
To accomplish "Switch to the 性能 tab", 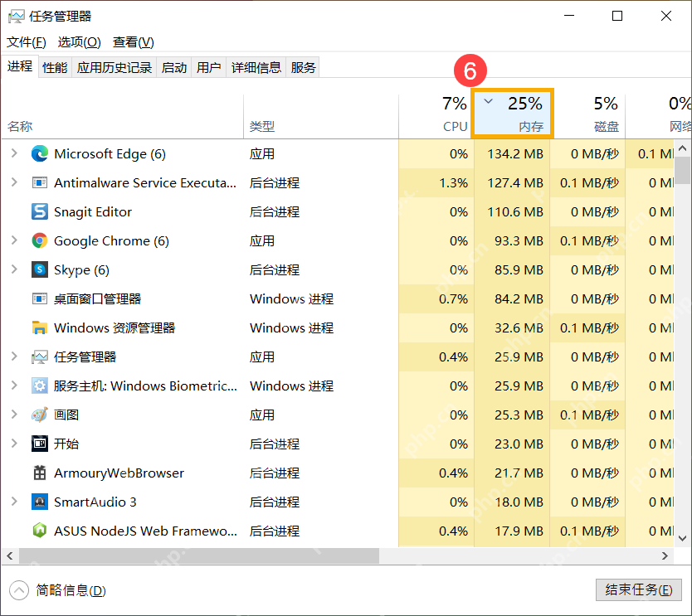I will (x=55, y=67).
